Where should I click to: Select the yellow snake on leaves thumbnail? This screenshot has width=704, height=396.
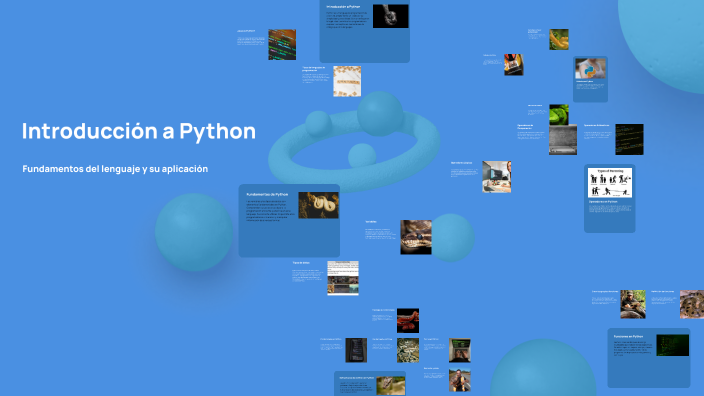click(559, 40)
